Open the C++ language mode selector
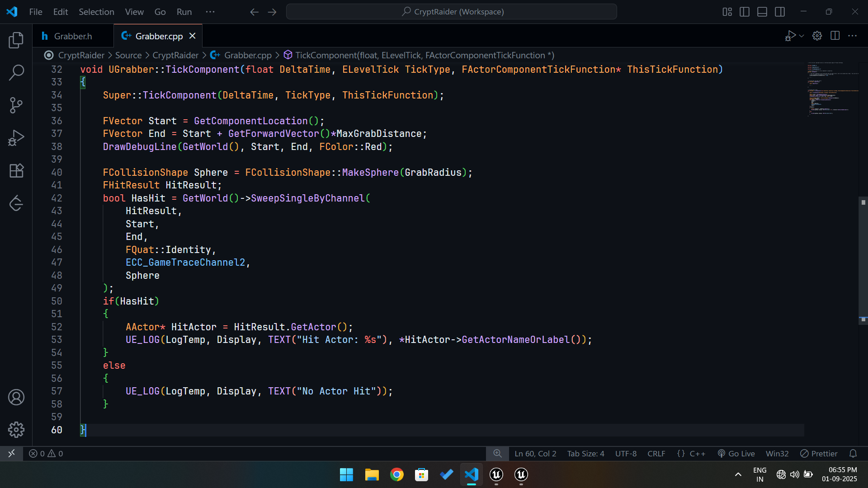 pos(697,453)
